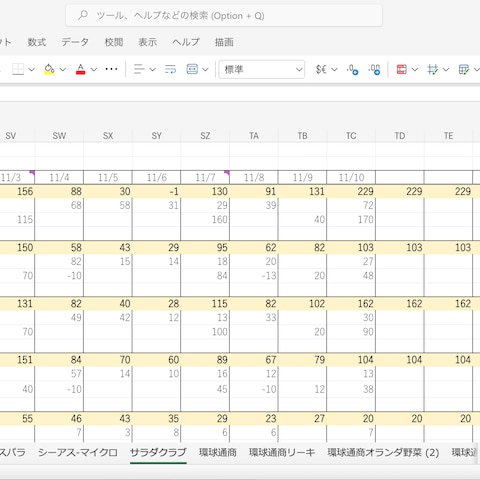
Task: Click the search magnifier icon
Action: (x=83, y=15)
